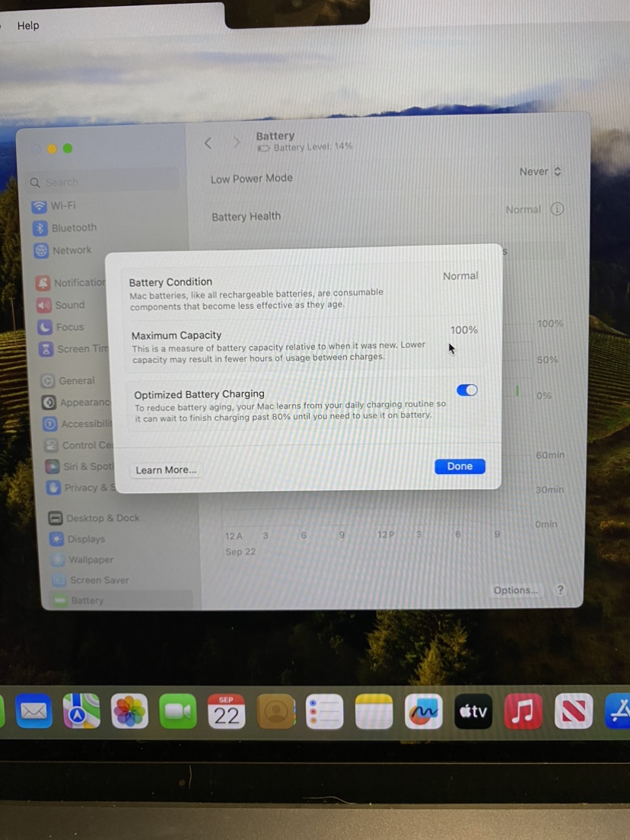
Task: Click the Sep 22 chart date label
Action: pyautogui.click(x=240, y=552)
